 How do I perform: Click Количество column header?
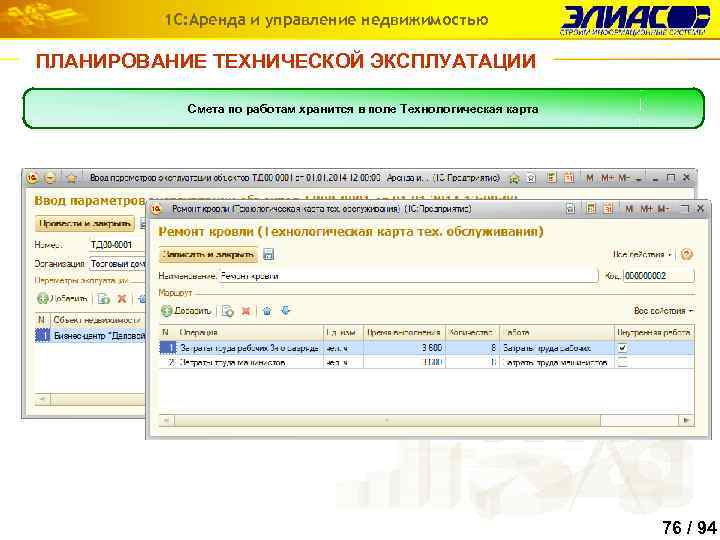472,332
